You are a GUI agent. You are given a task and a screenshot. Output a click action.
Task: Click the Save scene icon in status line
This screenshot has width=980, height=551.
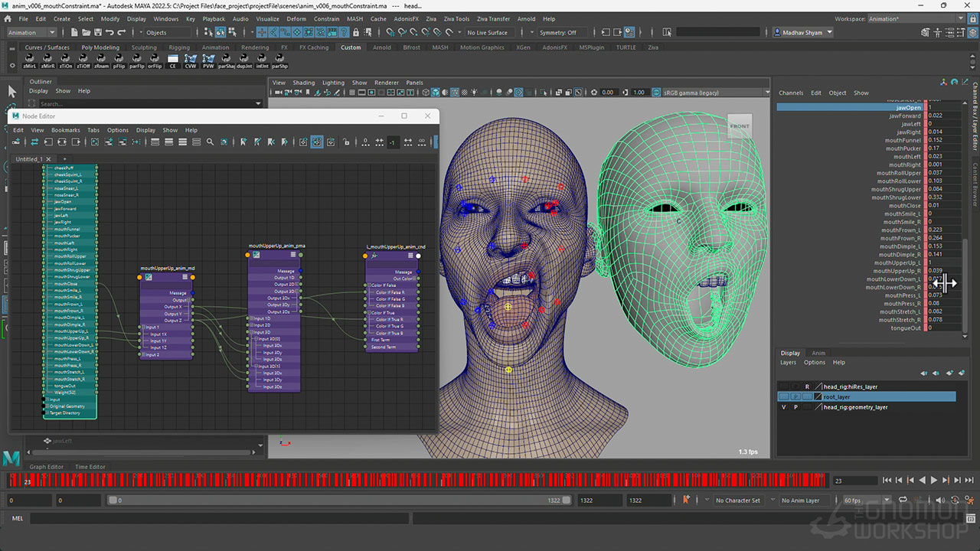(x=98, y=33)
